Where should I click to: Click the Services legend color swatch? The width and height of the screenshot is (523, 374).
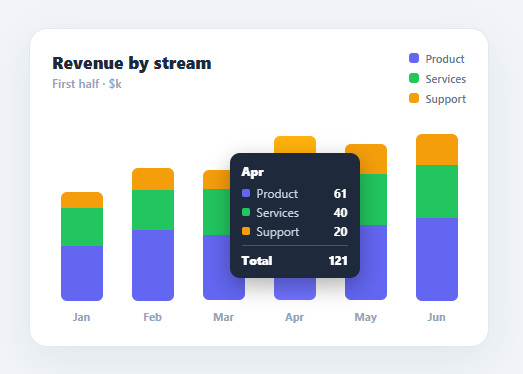click(414, 78)
